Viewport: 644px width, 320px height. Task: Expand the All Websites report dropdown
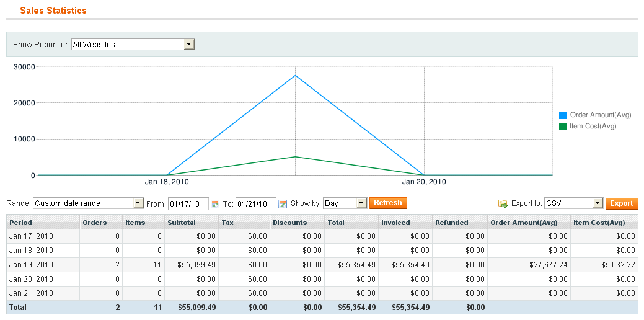[x=133, y=45]
